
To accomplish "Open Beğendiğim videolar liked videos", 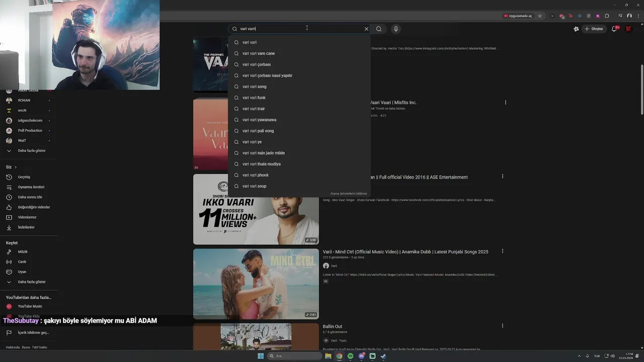I will click(29, 207).
